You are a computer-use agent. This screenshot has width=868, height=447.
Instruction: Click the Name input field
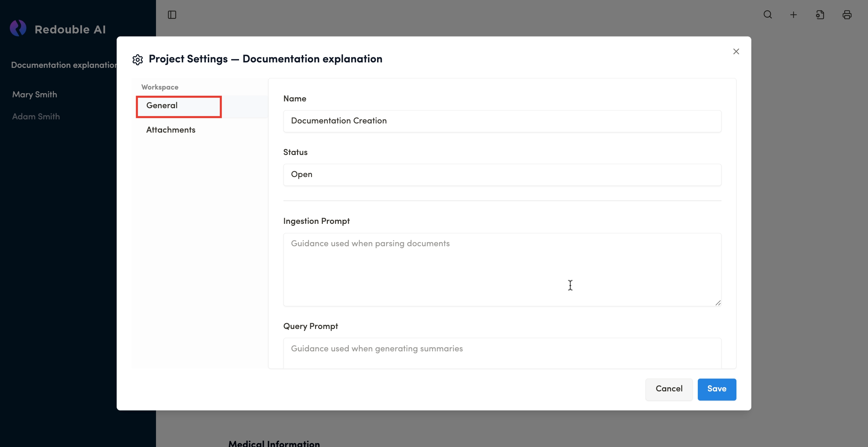[502, 121]
